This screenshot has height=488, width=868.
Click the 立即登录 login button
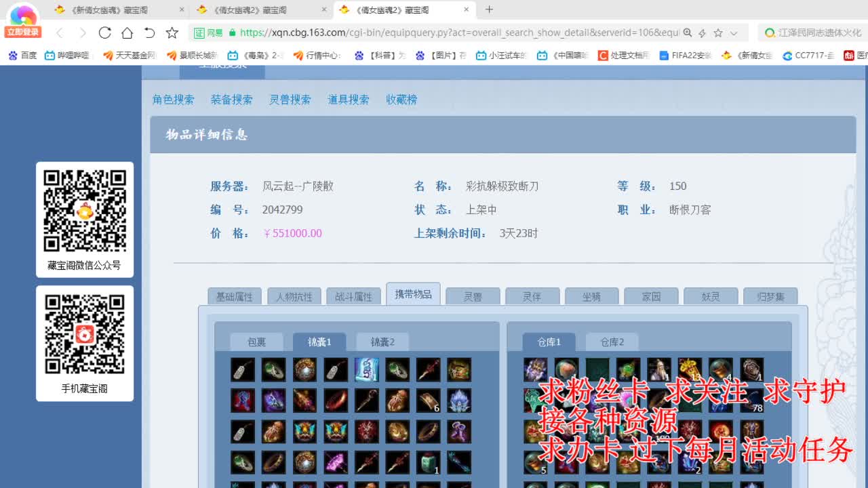tap(23, 32)
